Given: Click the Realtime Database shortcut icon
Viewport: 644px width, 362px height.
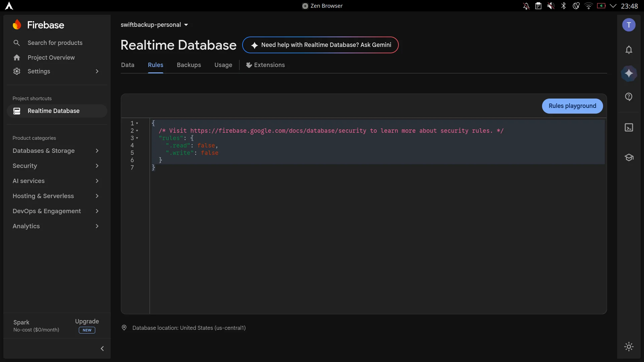Looking at the screenshot, I should (x=17, y=111).
